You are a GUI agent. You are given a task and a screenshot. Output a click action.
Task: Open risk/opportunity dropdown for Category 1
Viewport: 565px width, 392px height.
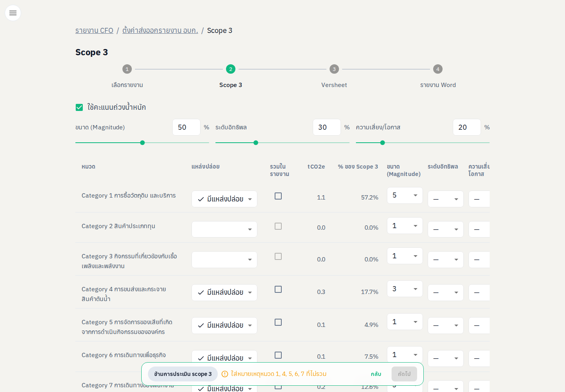tap(479, 199)
